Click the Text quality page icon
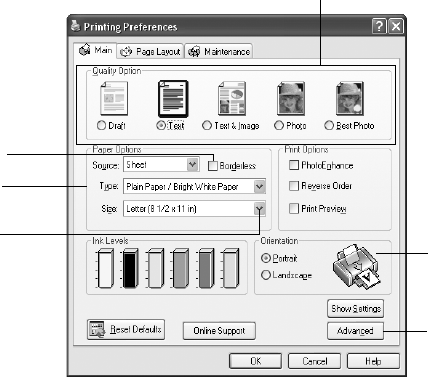Viewport: 428px width, 377px height. click(x=173, y=99)
